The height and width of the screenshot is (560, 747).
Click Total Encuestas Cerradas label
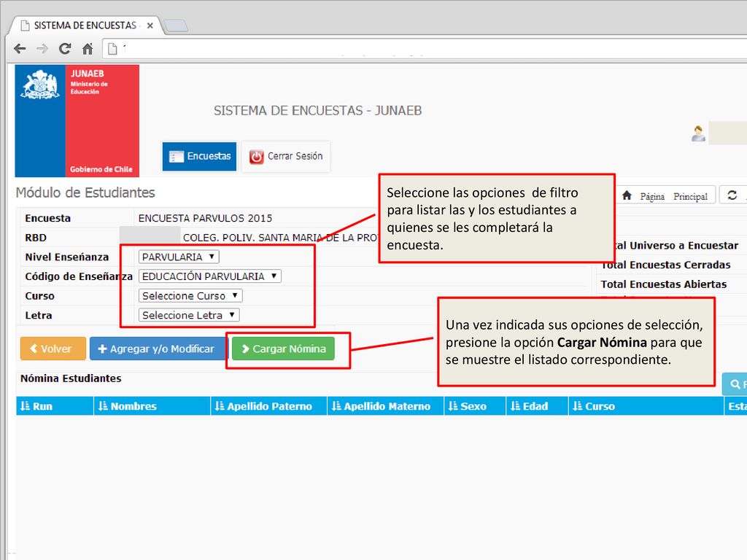point(665,265)
